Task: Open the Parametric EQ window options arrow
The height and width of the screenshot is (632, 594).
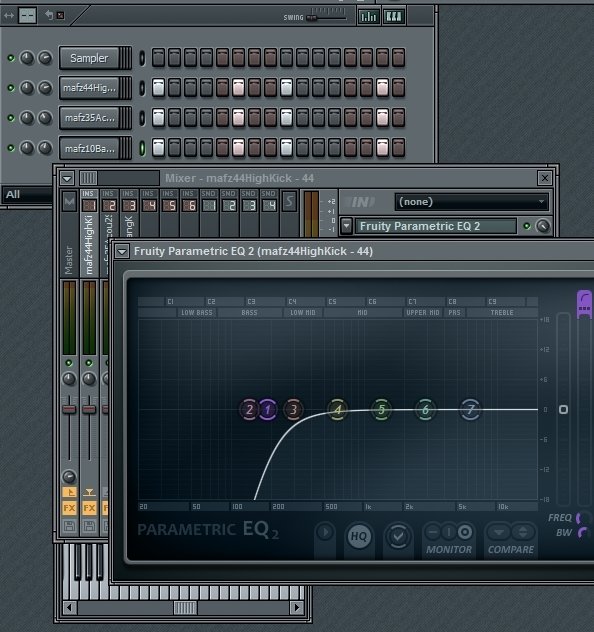Action: coord(122,252)
